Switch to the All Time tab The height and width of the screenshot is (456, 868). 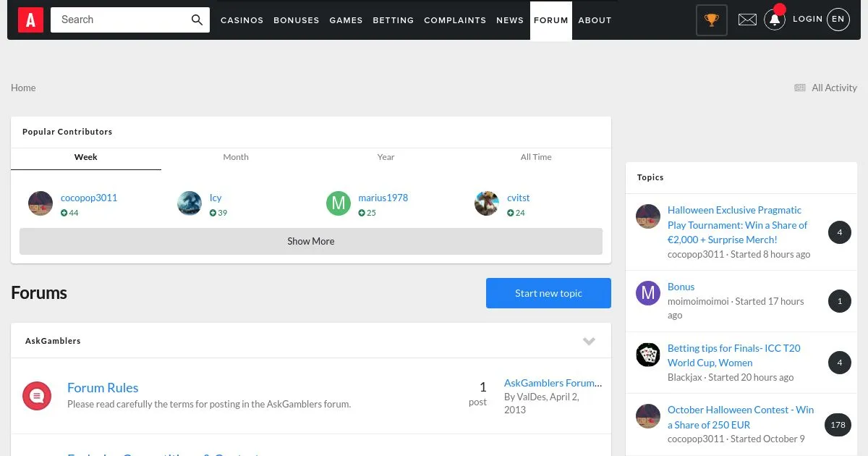pyautogui.click(x=536, y=157)
